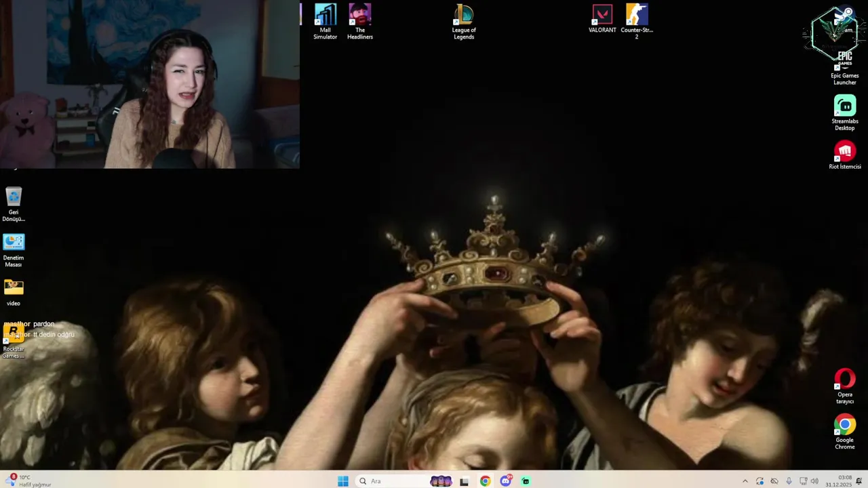This screenshot has height=488, width=868.
Task: Select the Denetim Masası control panel icon
Action: (x=14, y=250)
